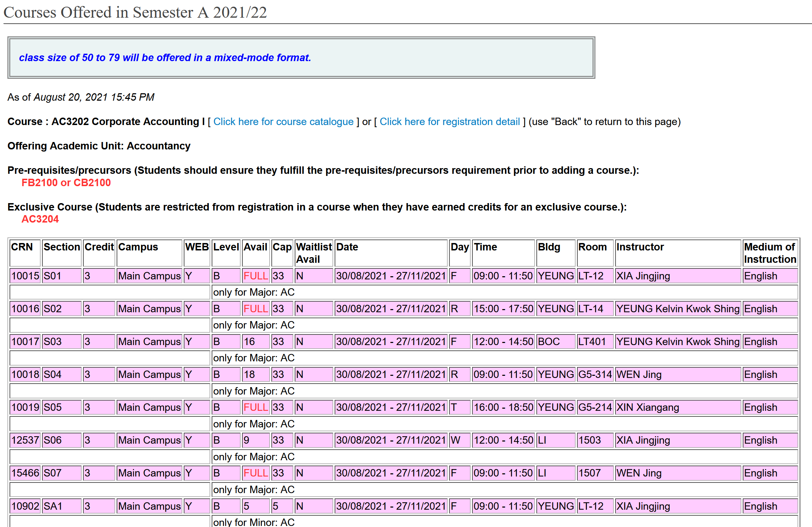This screenshot has width=812, height=527.
Task: Click the Instructor column header
Action: (x=640, y=247)
